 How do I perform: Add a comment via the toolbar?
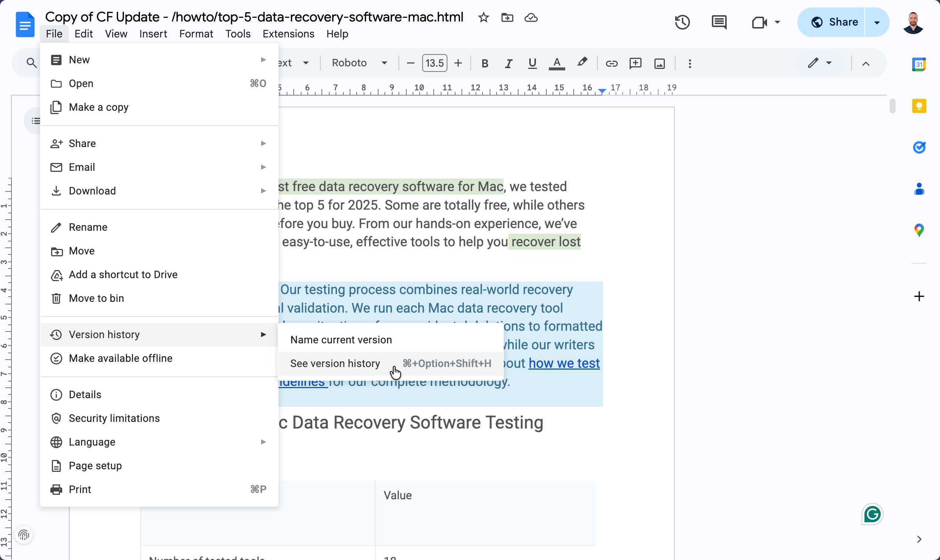(x=636, y=63)
